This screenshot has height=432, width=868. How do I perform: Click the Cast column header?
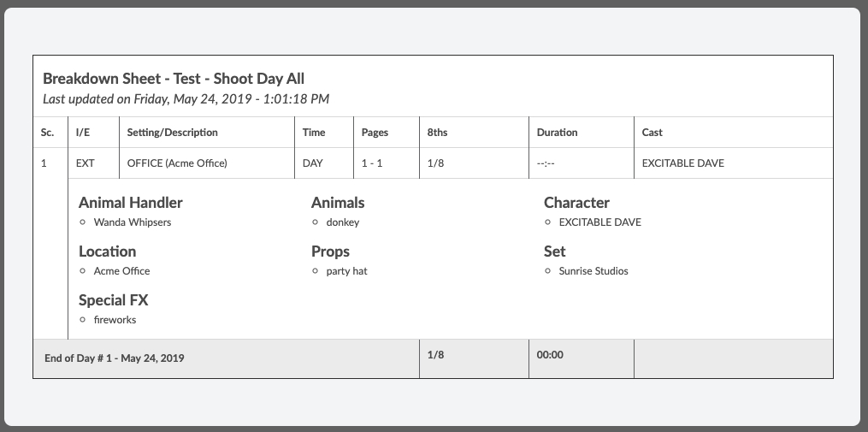tap(652, 133)
